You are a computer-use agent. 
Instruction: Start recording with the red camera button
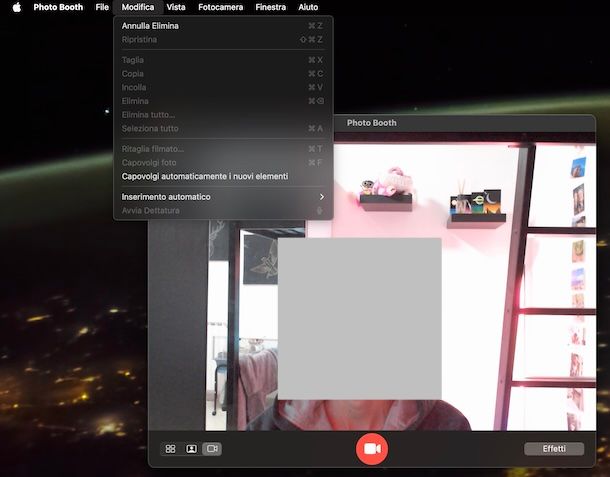coord(372,449)
